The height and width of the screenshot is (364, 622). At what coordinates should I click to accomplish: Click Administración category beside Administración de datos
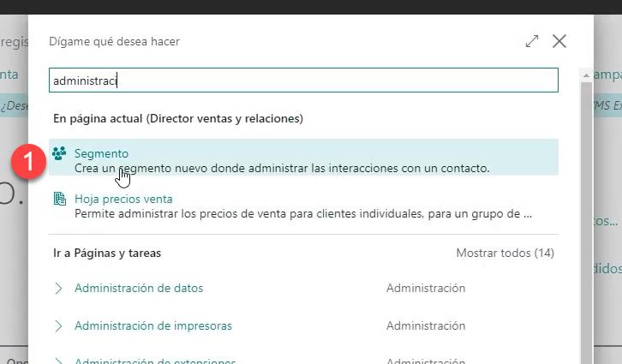[x=425, y=289]
